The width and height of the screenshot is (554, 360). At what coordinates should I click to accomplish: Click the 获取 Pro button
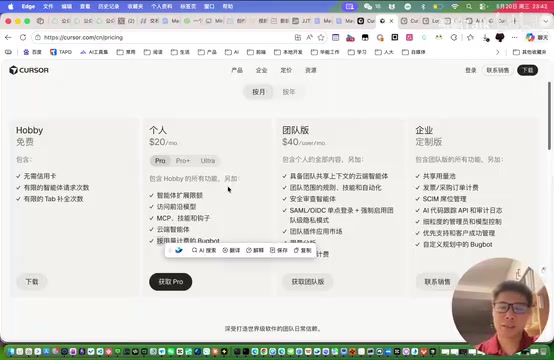(171, 282)
